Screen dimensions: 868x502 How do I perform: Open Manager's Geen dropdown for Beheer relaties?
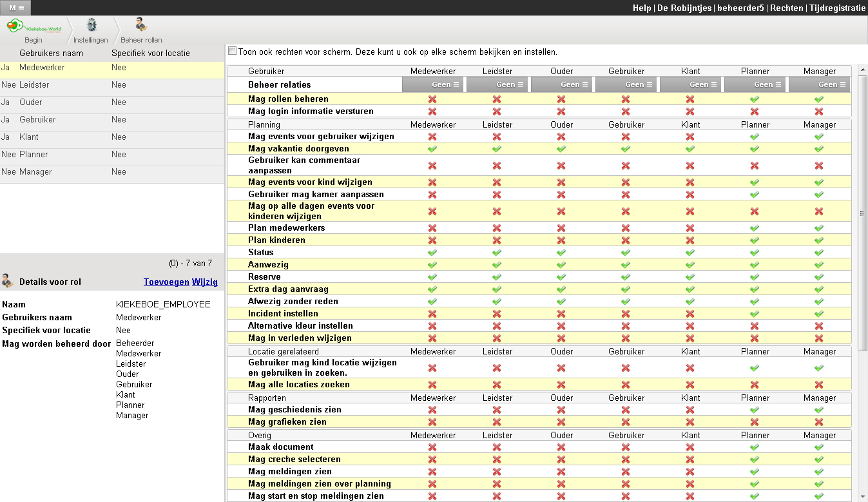pyautogui.click(x=819, y=84)
